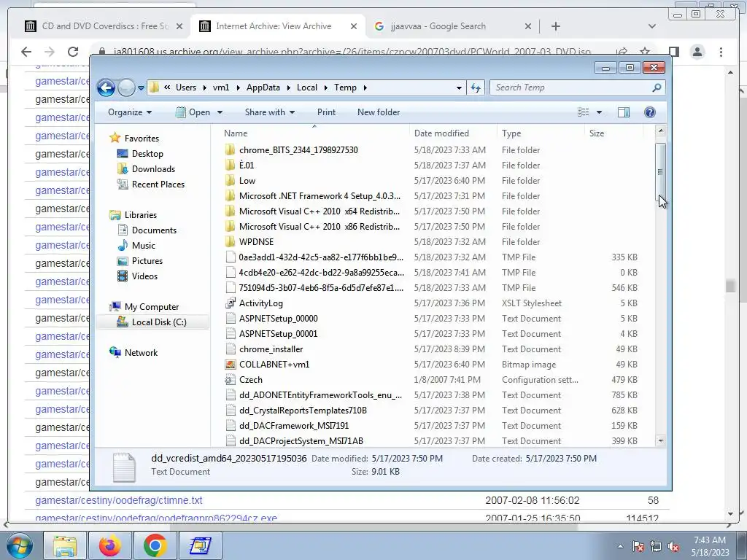Image resolution: width=747 pixels, height=560 pixels.
Task: Click the file list scrollbar up arrow
Action: click(x=661, y=131)
